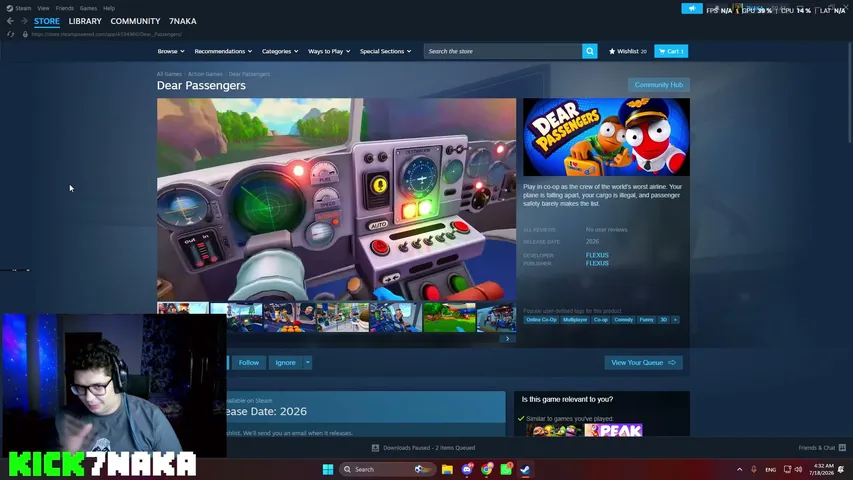Image resolution: width=853 pixels, height=480 pixels.
Task: Open the Browse dropdown menu
Action: tap(171, 51)
